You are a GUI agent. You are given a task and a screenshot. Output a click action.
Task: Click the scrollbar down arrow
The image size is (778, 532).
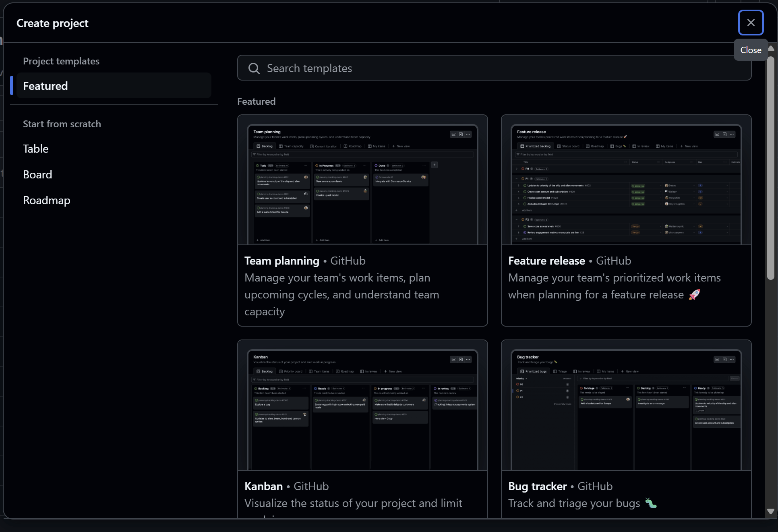point(771,511)
